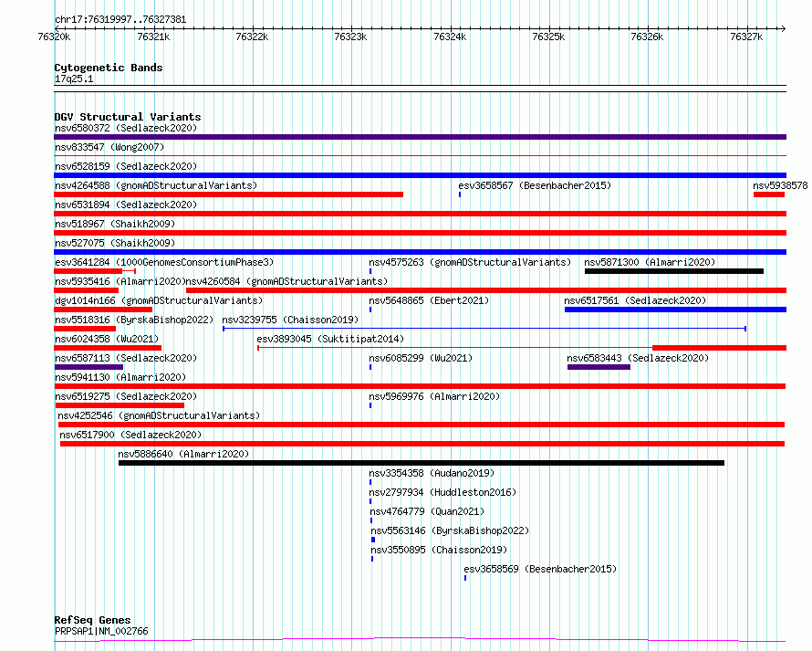The height and width of the screenshot is (651, 812).
Task: Click the nsv6580372 (Sedlazeck2020) variant label
Action: [x=126, y=128]
